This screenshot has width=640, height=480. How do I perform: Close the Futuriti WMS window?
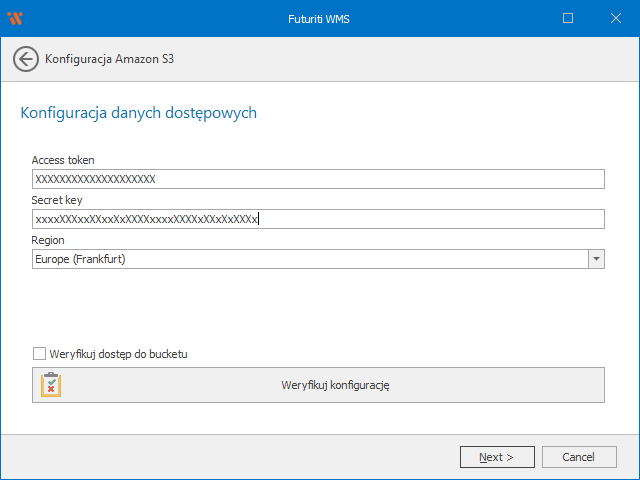pos(614,18)
